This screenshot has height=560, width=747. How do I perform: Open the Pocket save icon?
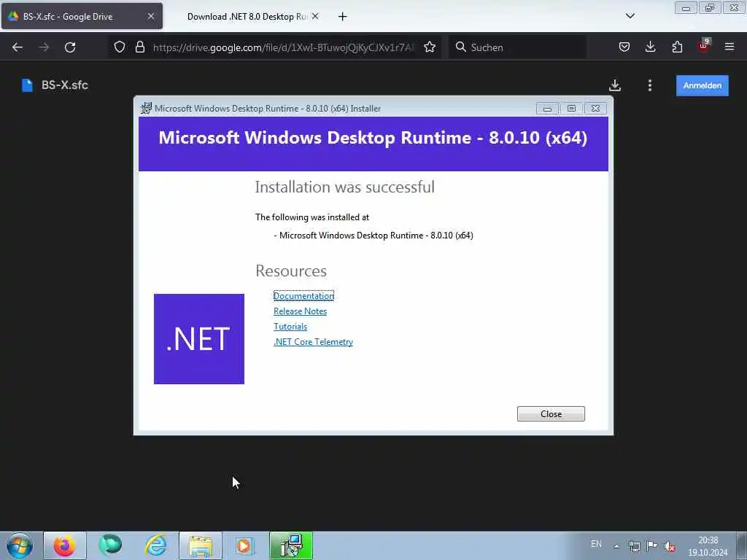pyautogui.click(x=624, y=47)
